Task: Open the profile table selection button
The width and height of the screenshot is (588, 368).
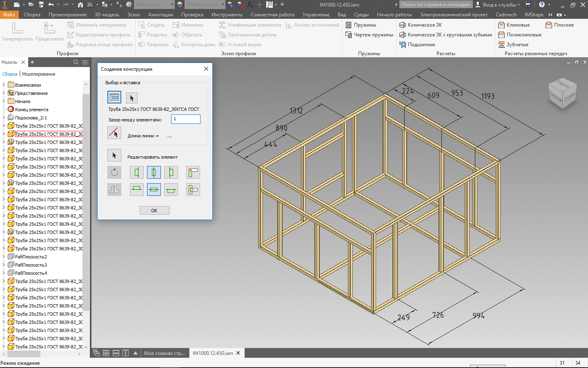Action: 114,97
